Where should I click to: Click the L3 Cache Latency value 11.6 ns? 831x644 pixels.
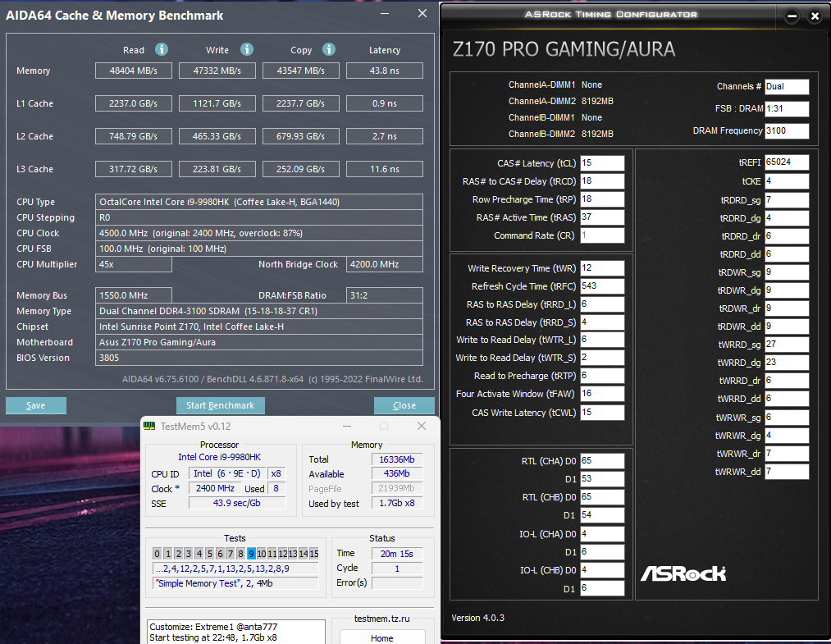(385, 169)
